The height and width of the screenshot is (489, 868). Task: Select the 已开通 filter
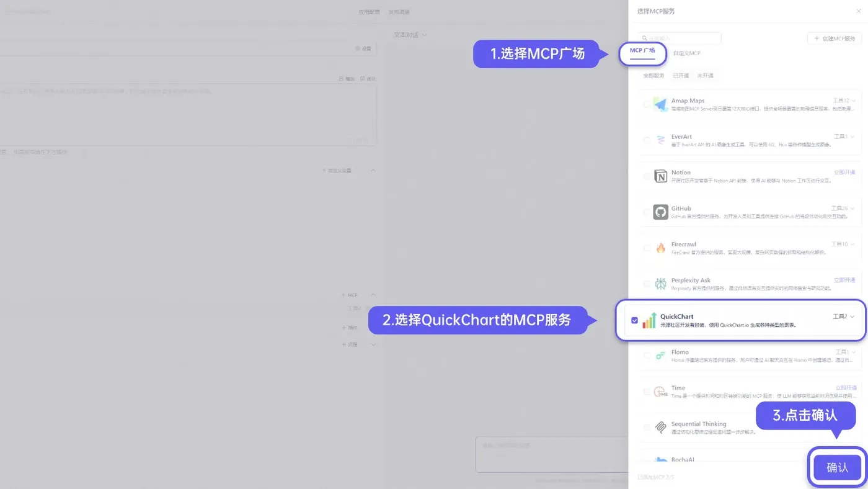tap(681, 76)
